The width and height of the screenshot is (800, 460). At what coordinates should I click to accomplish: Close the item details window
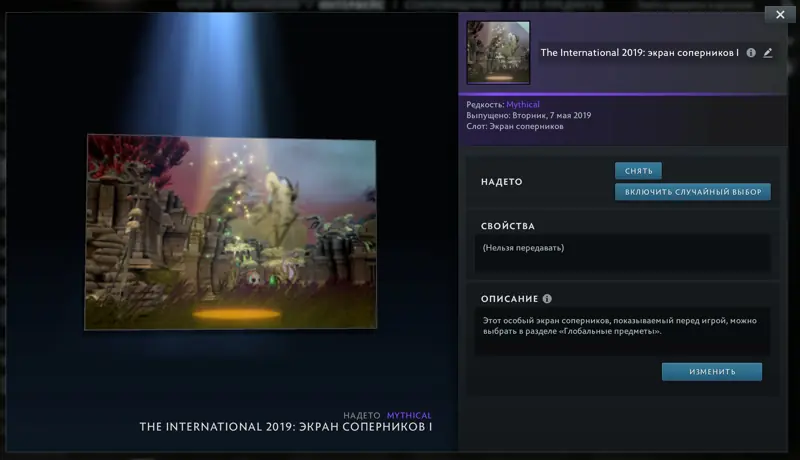tap(780, 15)
